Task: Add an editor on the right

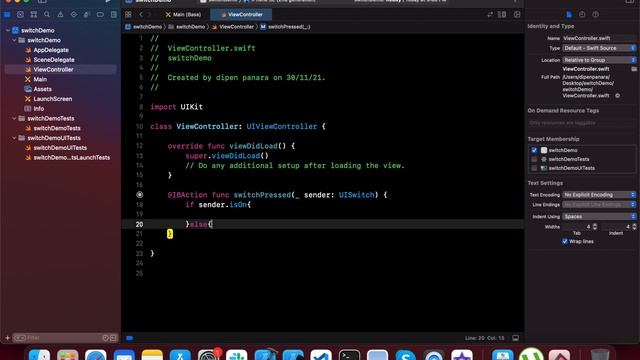Action: click(x=517, y=15)
